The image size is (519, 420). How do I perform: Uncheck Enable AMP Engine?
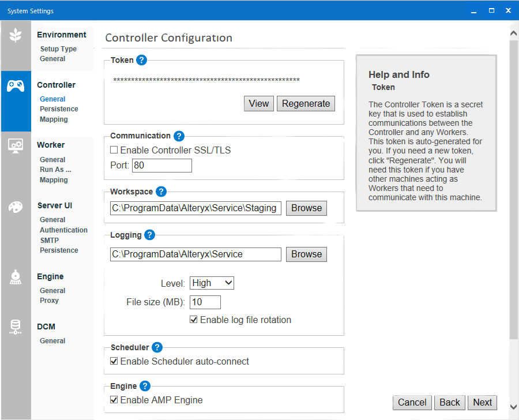(x=114, y=400)
